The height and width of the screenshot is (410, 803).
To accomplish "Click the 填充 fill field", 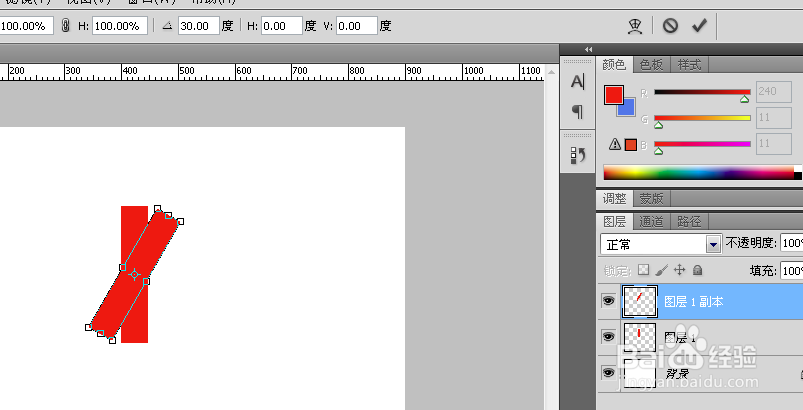I will coord(792,270).
